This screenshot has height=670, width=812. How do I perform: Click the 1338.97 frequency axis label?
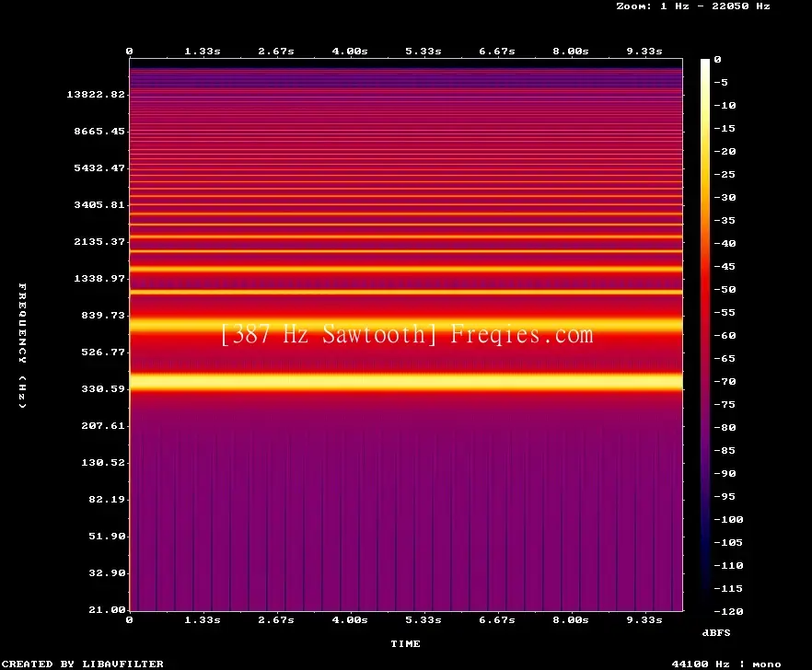(x=99, y=278)
